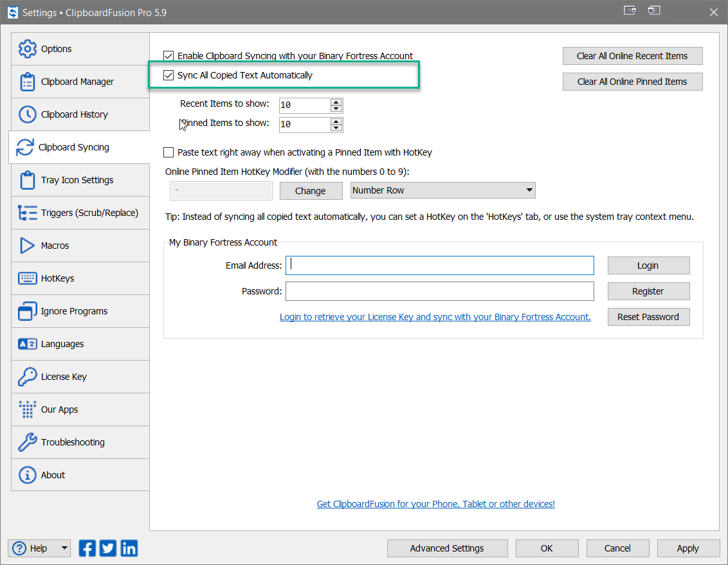Disable Clipboard Syncing with Binary Fortress Account
Image resolution: width=728 pixels, height=565 pixels.
coord(168,56)
